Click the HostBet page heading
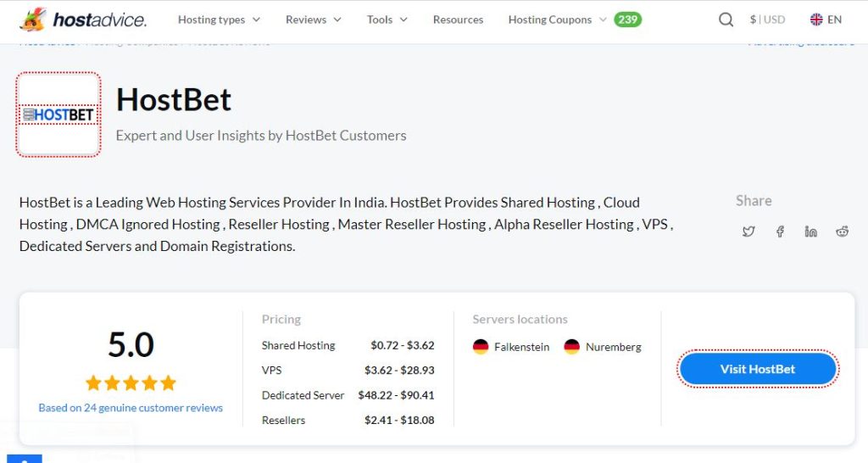Screen dimensions: 868x463 (173, 100)
